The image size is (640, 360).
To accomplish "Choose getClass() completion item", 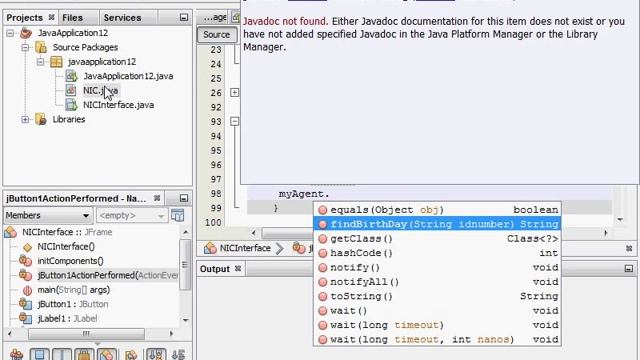I will click(437, 239).
